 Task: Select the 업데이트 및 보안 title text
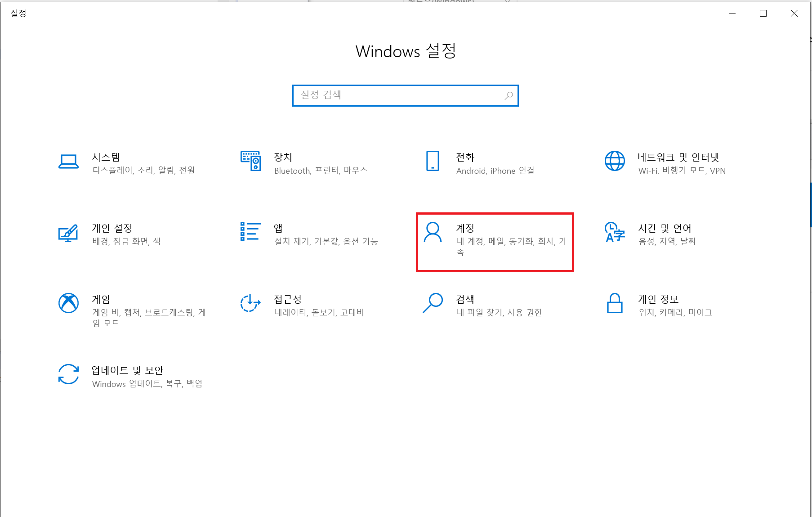coord(127,370)
